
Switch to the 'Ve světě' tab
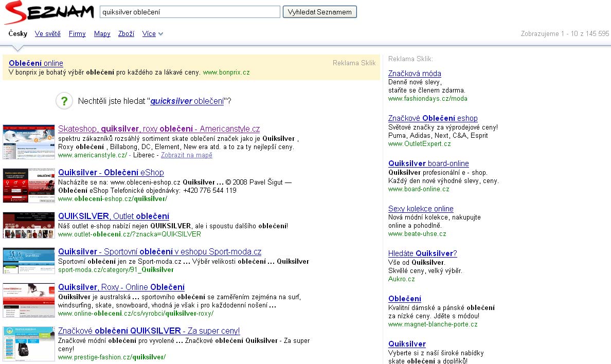pos(47,33)
